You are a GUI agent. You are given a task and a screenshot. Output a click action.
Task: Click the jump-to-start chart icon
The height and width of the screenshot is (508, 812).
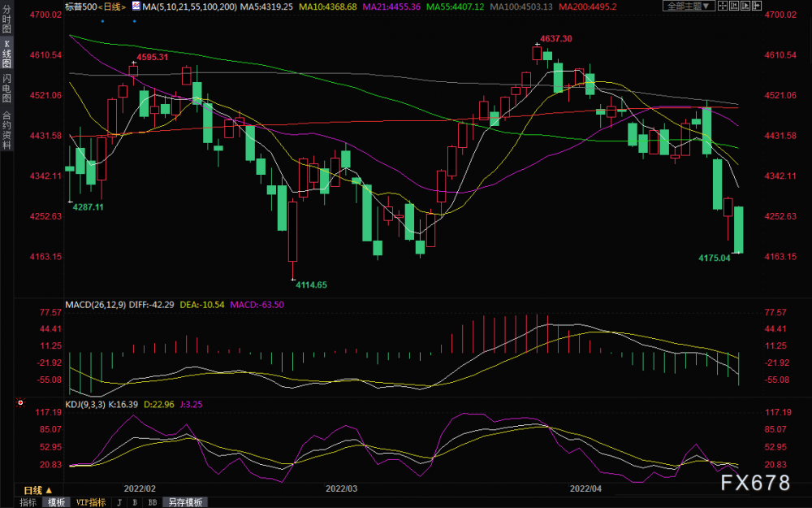(x=734, y=6)
